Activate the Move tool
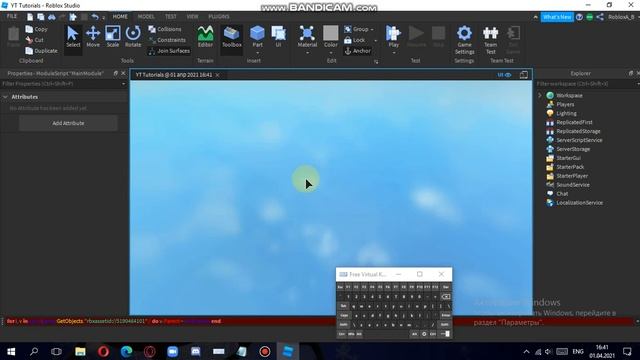640x360 pixels. click(x=93, y=37)
